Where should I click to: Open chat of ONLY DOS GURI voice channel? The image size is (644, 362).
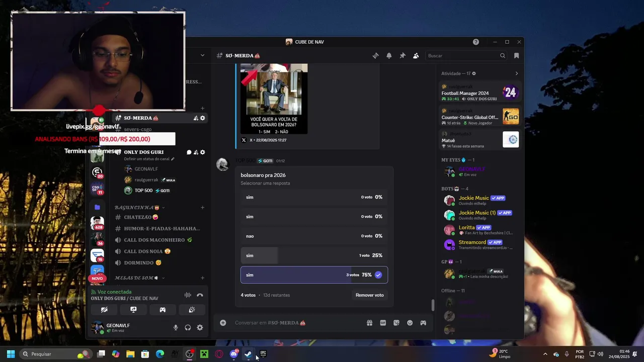(x=189, y=152)
